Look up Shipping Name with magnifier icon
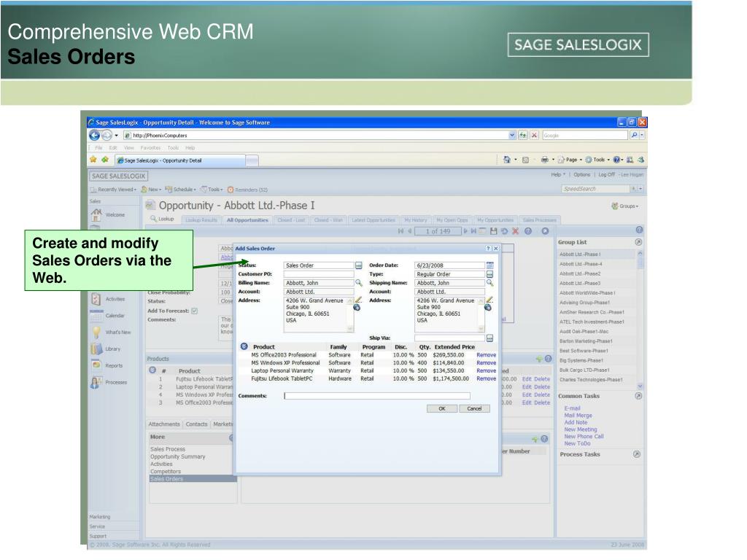Screen dimensions: 747x560 489,283
